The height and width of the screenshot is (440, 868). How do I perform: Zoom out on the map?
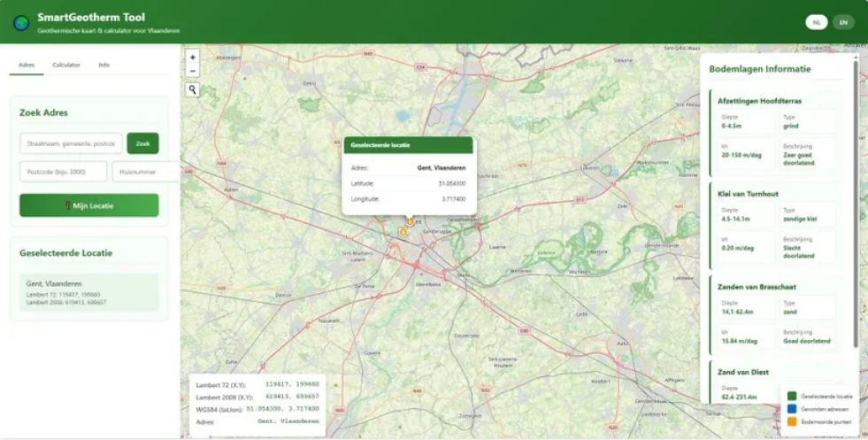193,71
